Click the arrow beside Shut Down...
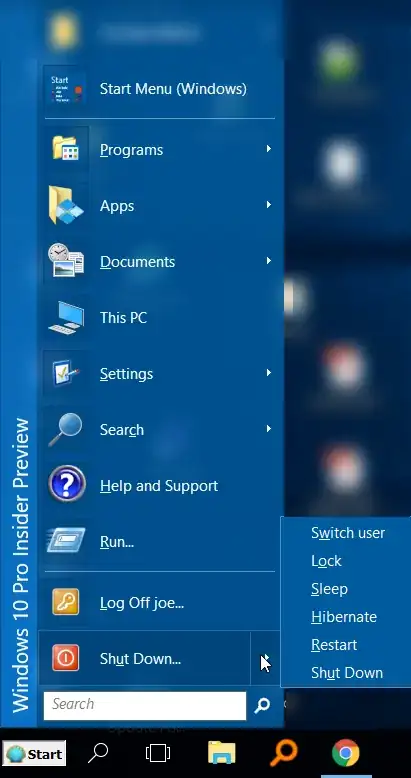 pos(266,658)
